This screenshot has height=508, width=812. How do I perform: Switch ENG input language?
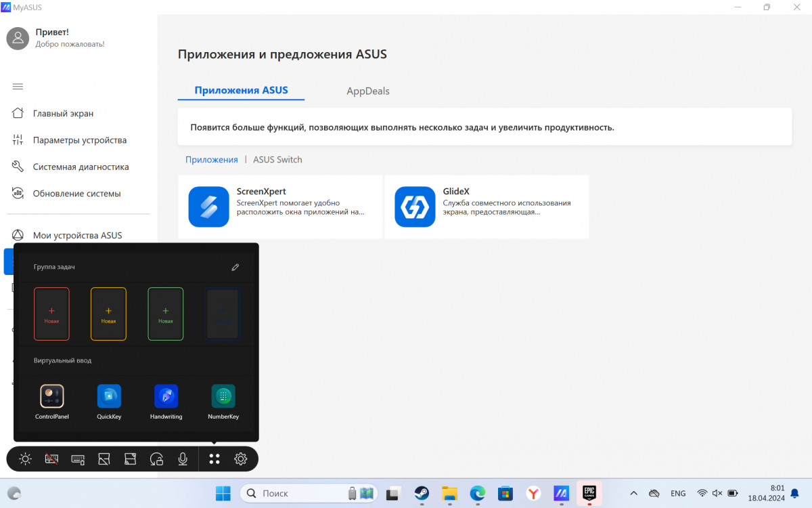click(678, 493)
